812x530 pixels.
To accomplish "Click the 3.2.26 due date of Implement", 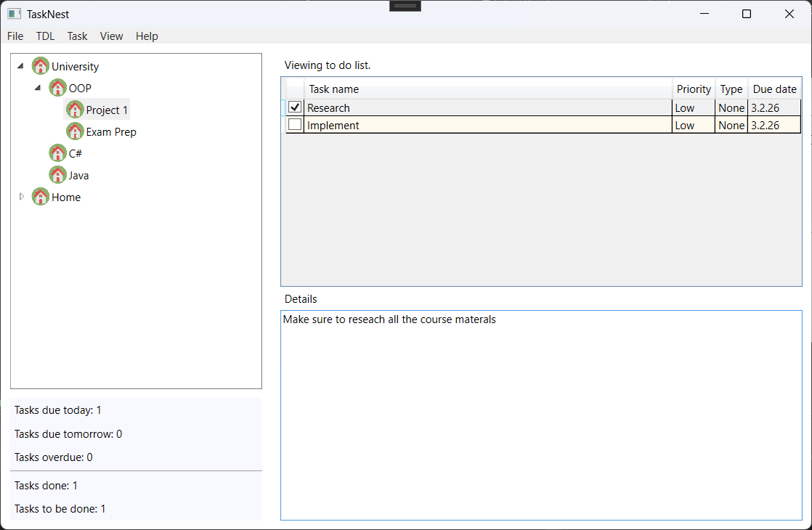I will (x=774, y=125).
